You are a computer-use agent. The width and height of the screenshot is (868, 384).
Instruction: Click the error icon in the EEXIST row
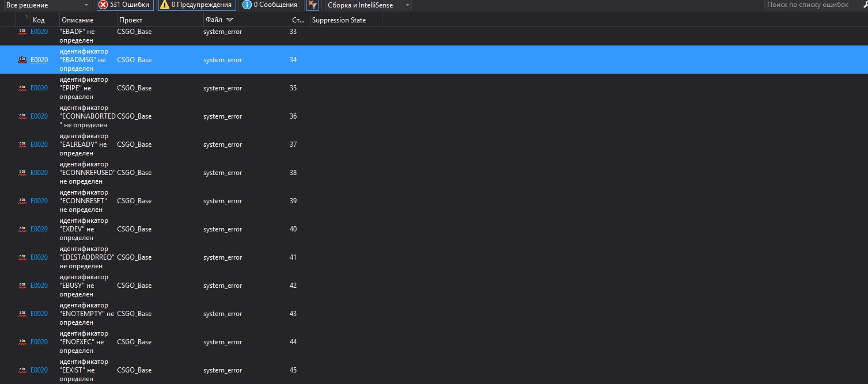23,370
